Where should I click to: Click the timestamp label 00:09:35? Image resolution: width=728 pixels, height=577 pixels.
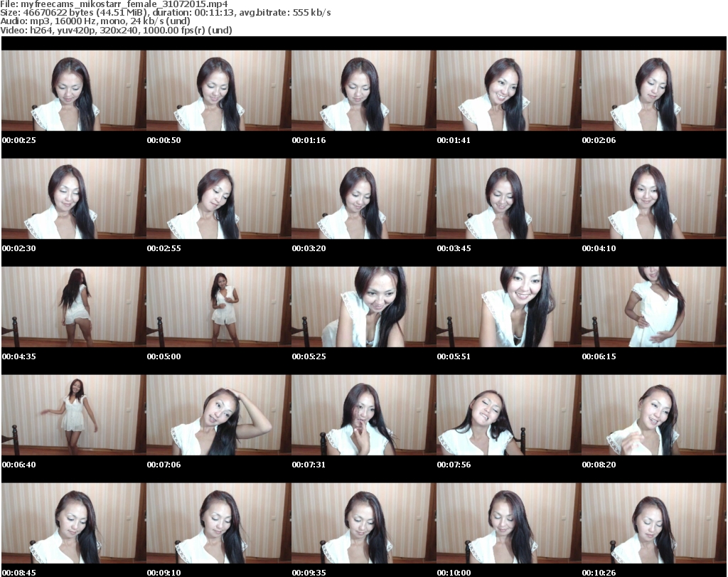click(x=309, y=573)
